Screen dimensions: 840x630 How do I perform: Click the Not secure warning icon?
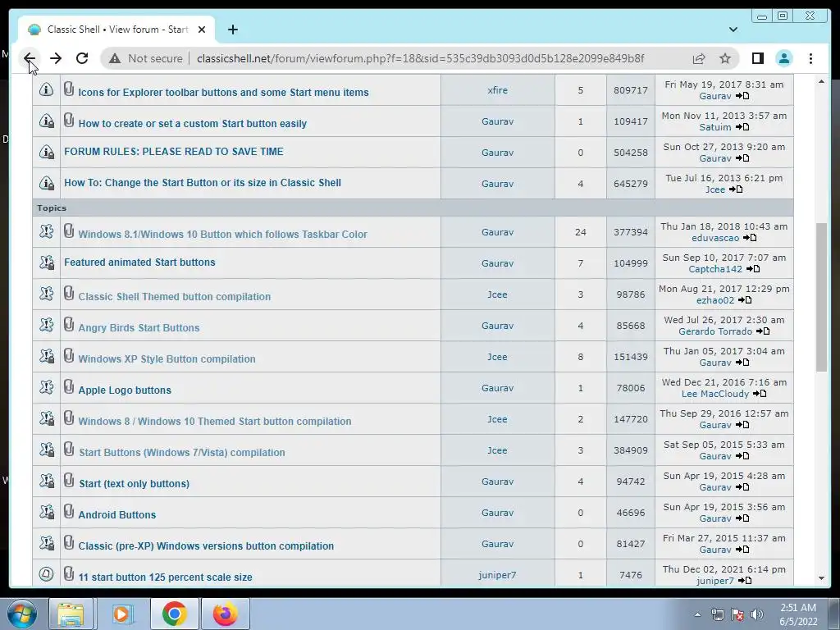pyautogui.click(x=115, y=58)
